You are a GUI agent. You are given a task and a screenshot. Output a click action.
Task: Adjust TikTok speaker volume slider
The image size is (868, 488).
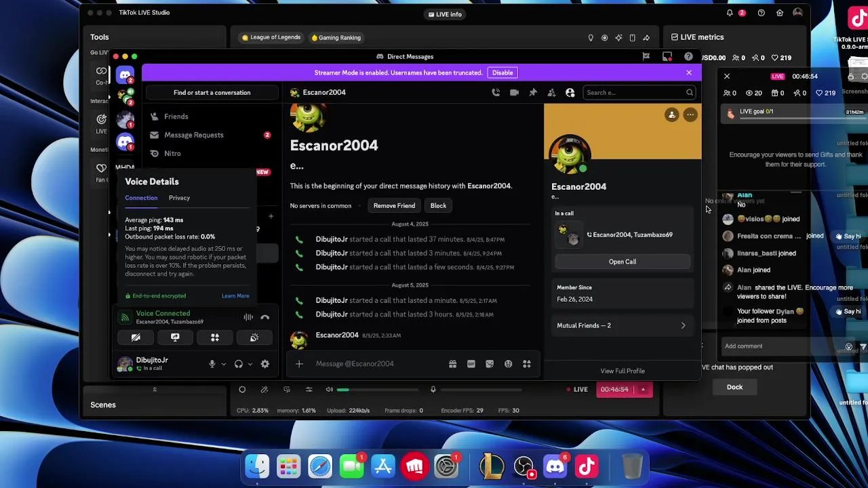coord(378,390)
